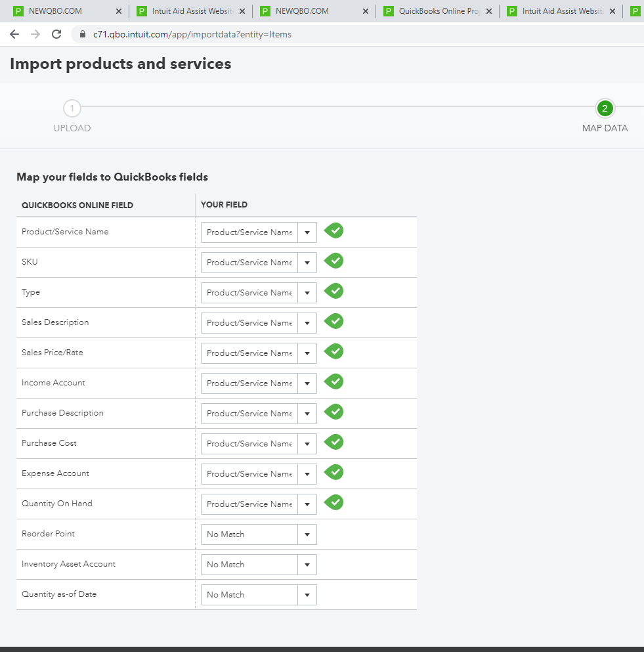This screenshot has width=644, height=652.
Task: Open the Sales Price/Rate mapping dropdown
Action: (x=259, y=353)
